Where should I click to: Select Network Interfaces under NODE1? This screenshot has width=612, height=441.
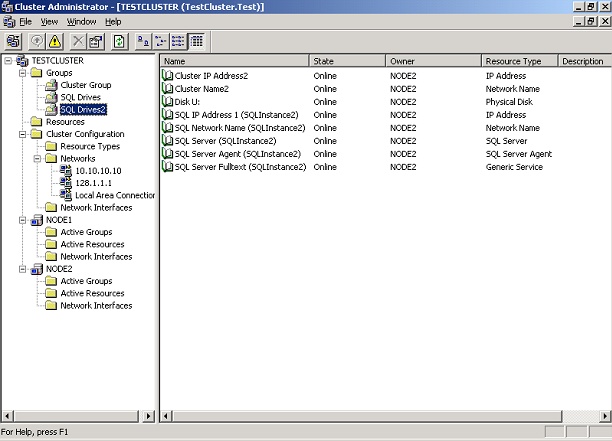pos(96,257)
